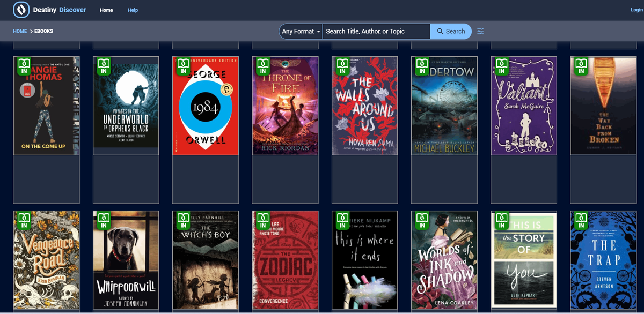Screen dimensions: 644x314
Task: Open Worlds of Ink and Shadow cover
Action: point(444,260)
